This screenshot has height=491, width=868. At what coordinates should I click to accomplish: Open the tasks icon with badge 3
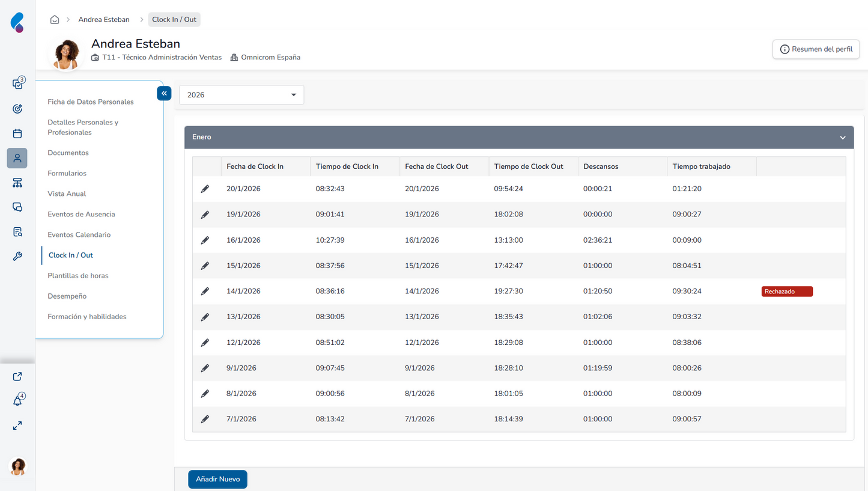[17, 84]
